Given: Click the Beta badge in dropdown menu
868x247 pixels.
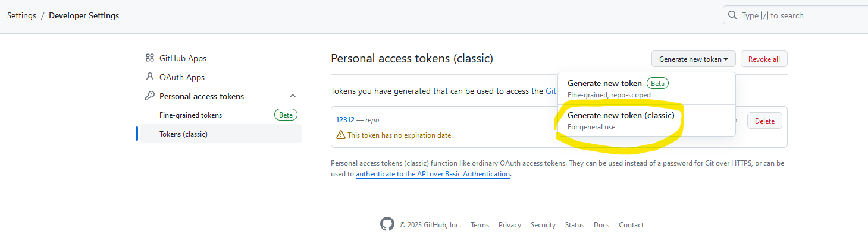Looking at the screenshot, I should (657, 83).
